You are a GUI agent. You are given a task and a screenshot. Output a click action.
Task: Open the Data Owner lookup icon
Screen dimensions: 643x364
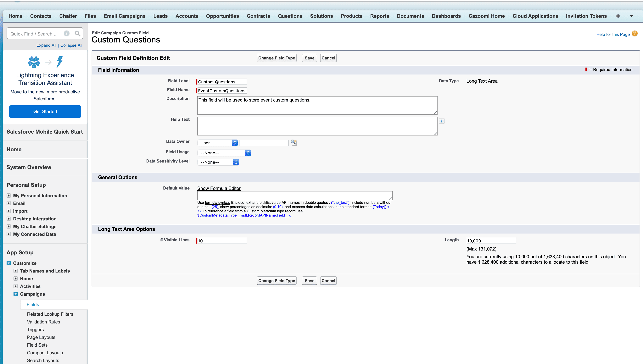point(294,143)
